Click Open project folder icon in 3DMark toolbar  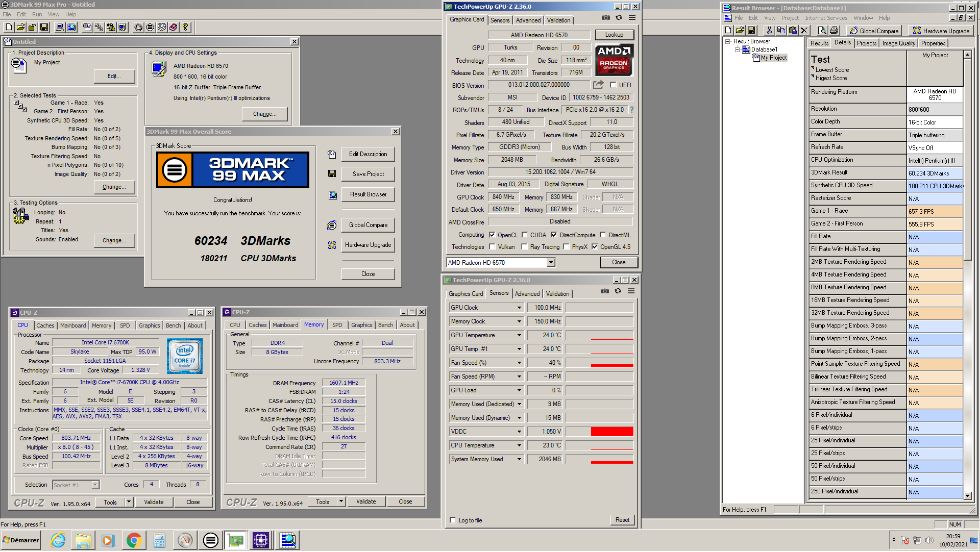[x=20, y=28]
